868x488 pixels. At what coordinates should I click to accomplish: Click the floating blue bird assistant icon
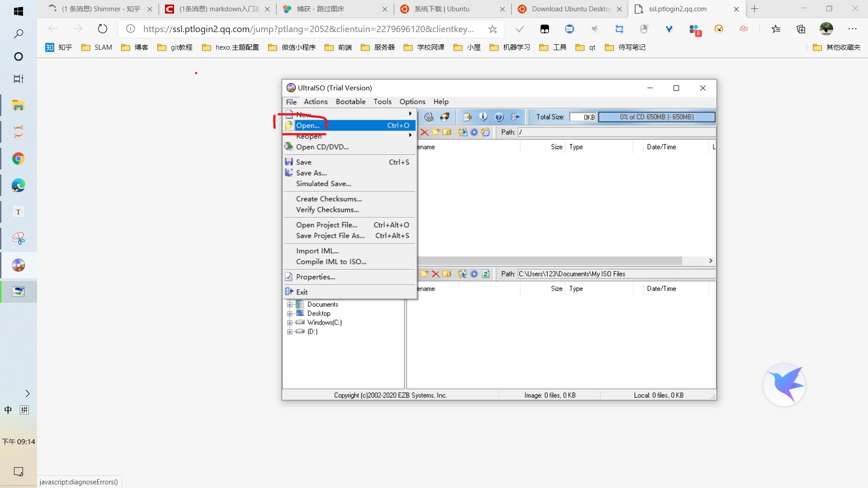[785, 385]
